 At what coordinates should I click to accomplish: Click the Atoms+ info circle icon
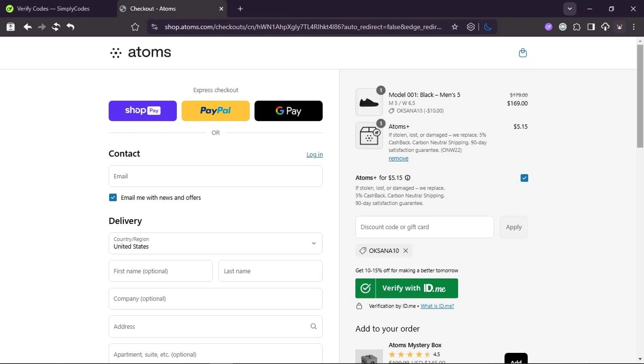(407, 177)
